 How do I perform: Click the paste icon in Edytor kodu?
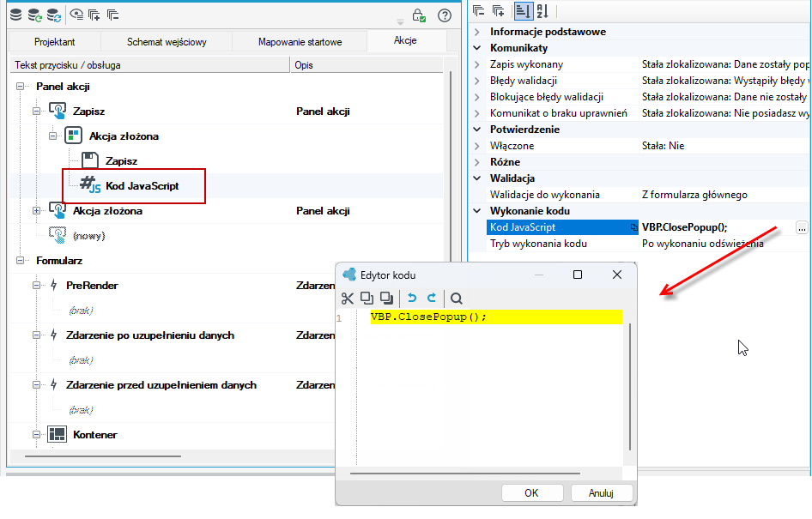click(x=386, y=298)
